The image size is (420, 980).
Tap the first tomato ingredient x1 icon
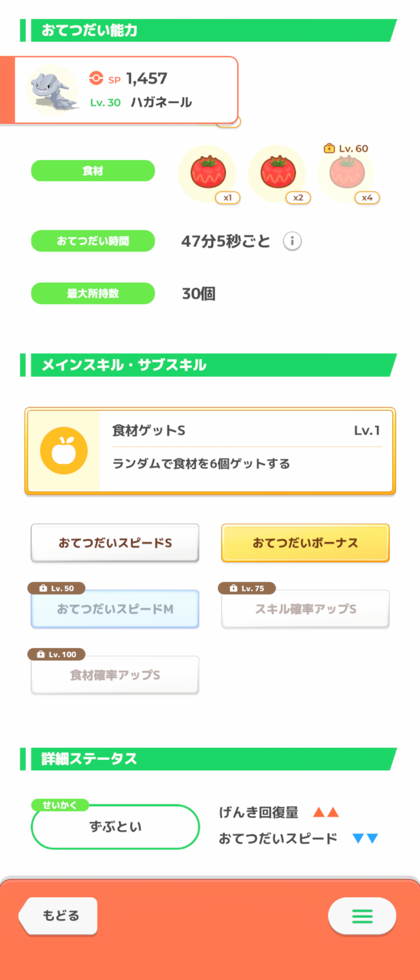coord(208,172)
